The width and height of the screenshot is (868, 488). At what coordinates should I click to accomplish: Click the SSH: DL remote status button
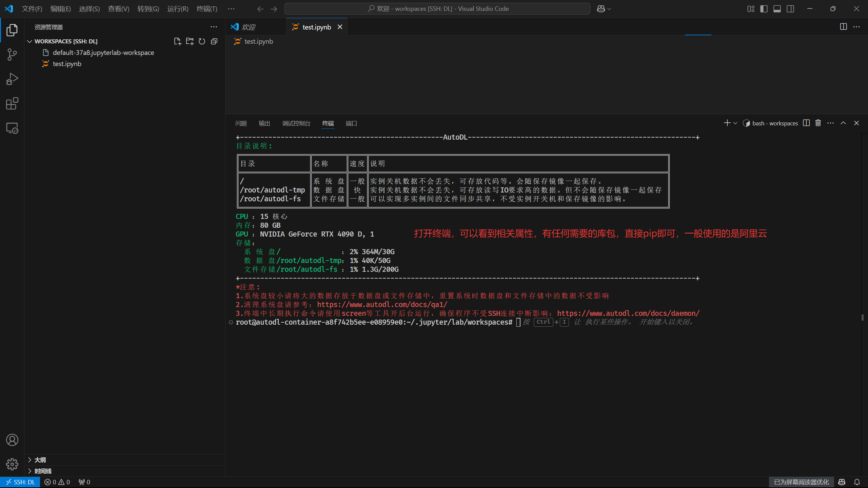(x=20, y=482)
